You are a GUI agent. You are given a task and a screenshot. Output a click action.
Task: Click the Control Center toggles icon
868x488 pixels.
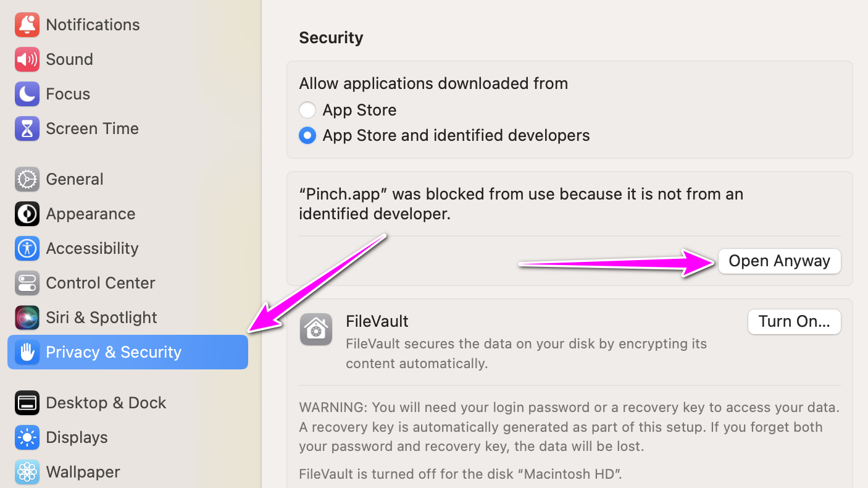pos(27,283)
